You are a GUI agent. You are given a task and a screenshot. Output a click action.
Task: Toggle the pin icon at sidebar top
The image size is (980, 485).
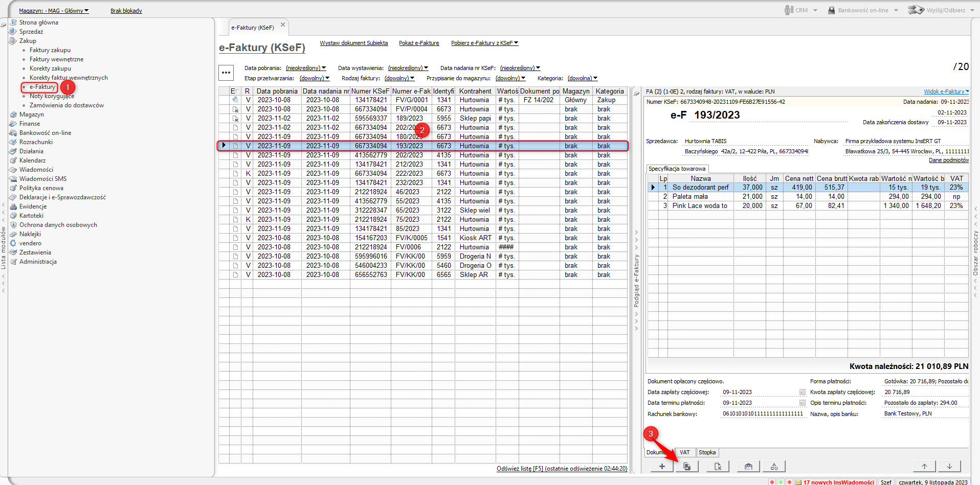coord(4,25)
